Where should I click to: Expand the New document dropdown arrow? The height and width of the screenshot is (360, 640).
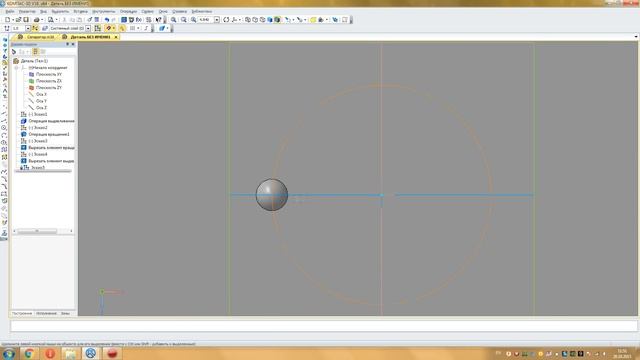(x=13, y=20)
